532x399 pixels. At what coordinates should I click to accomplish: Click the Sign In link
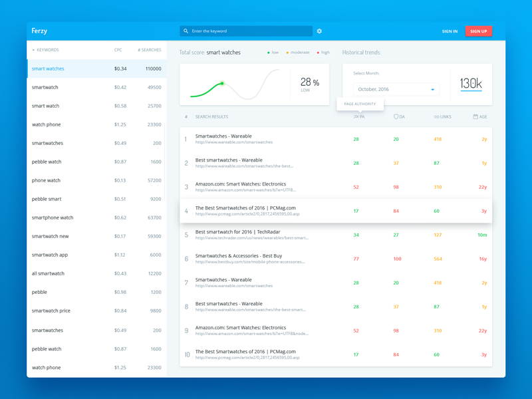coord(450,31)
